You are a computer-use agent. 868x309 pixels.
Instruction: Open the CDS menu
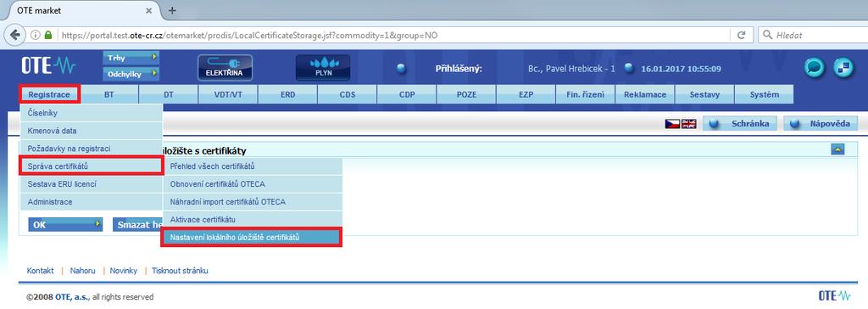point(347,94)
